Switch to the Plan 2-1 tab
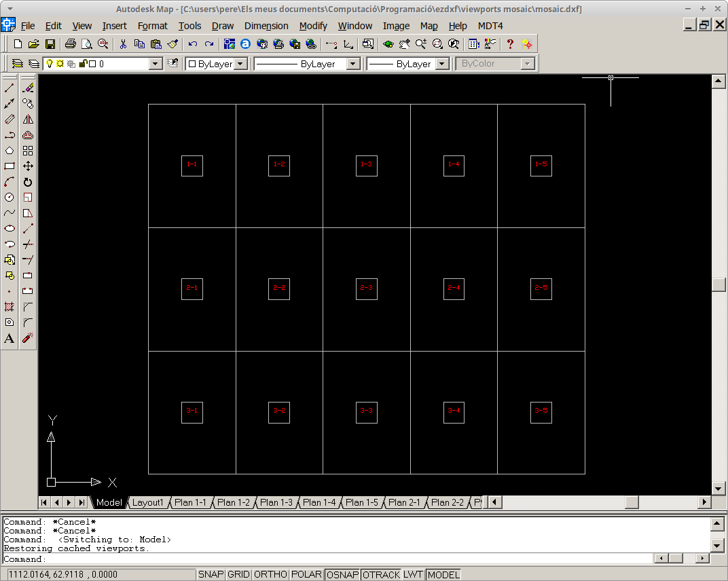The width and height of the screenshot is (728, 581). click(x=404, y=502)
